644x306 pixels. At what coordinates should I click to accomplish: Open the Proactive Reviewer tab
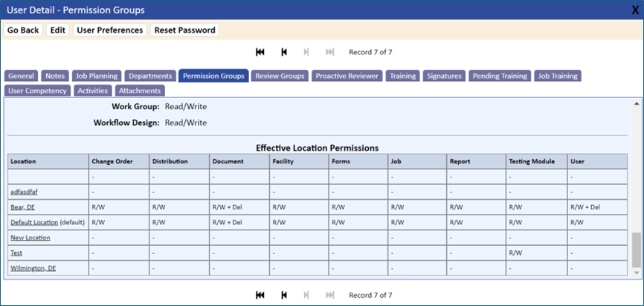347,76
